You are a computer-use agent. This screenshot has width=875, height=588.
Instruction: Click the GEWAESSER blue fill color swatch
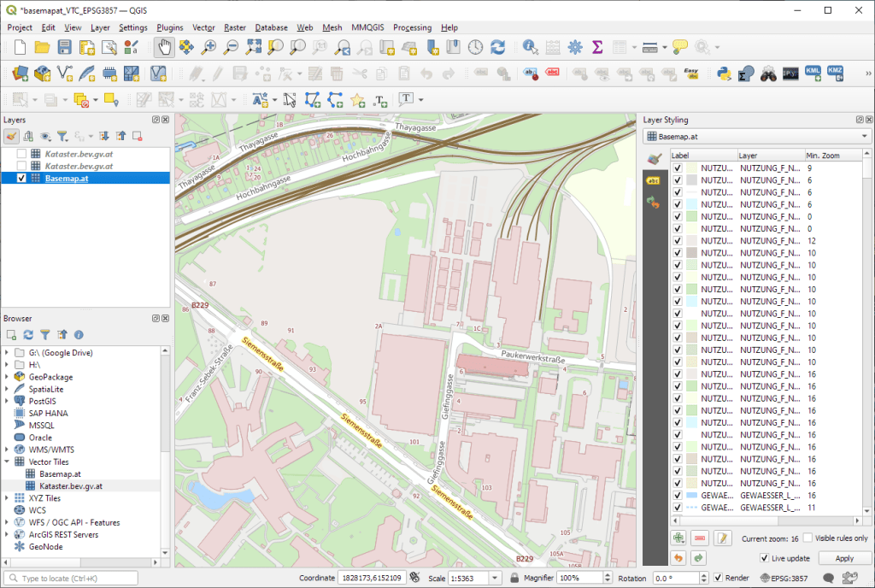(x=692, y=495)
